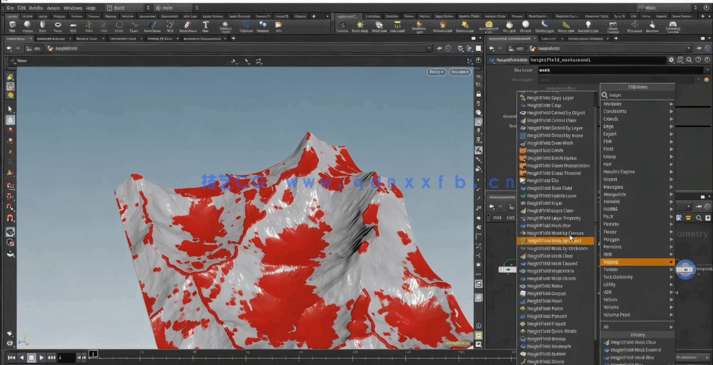
Task: Click the node name field in parameters
Action: pyautogui.click(x=598, y=60)
